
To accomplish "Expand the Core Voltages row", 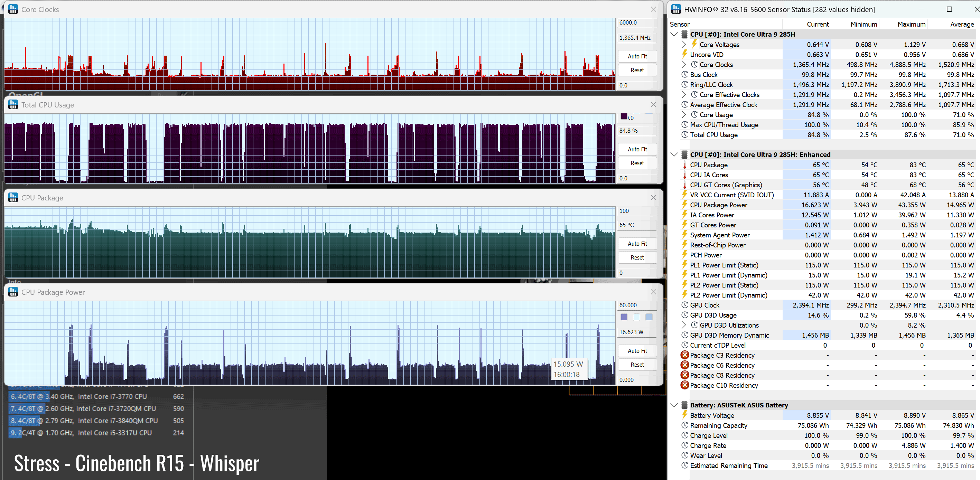I will click(x=684, y=45).
